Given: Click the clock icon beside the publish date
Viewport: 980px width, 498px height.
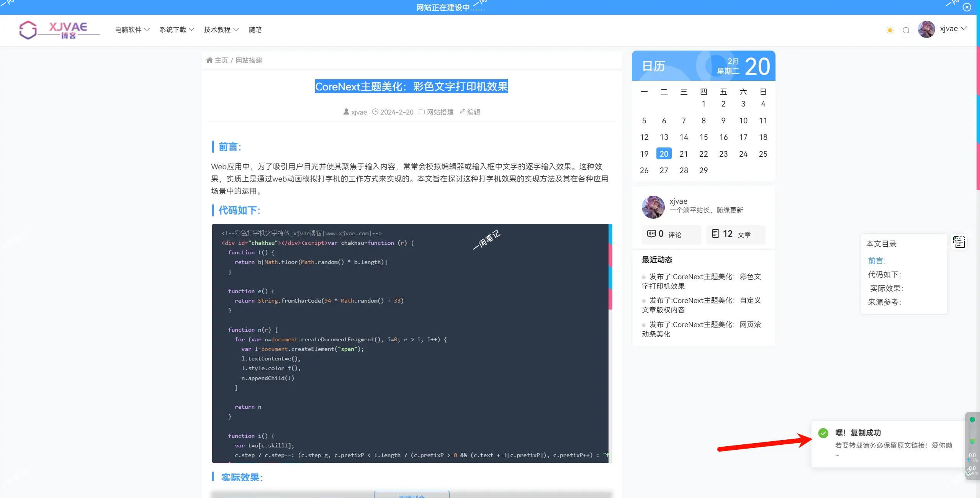Looking at the screenshot, I should tap(375, 112).
